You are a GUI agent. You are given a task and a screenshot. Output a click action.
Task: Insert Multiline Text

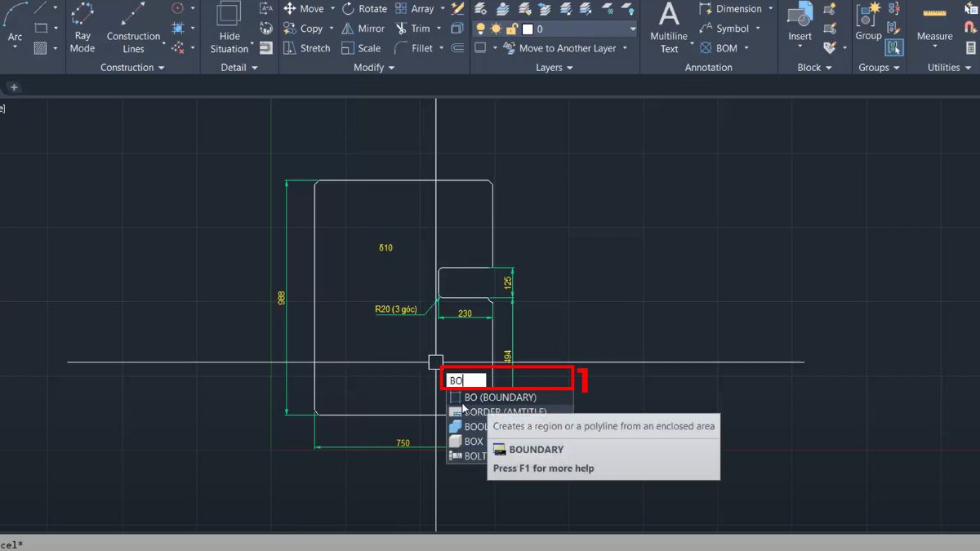(x=669, y=28)
